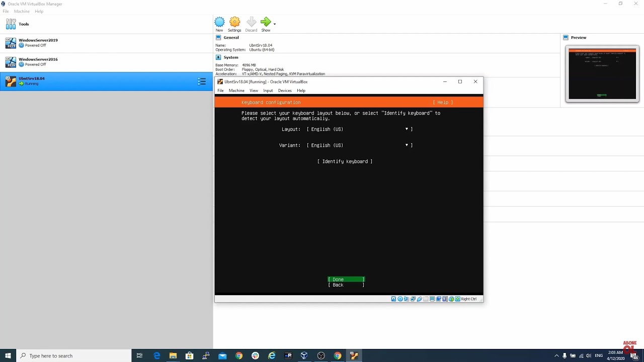This screenshot has height=362, width=644.
Task: Click the optical disk status icon
Action: [x=400, y=299]
